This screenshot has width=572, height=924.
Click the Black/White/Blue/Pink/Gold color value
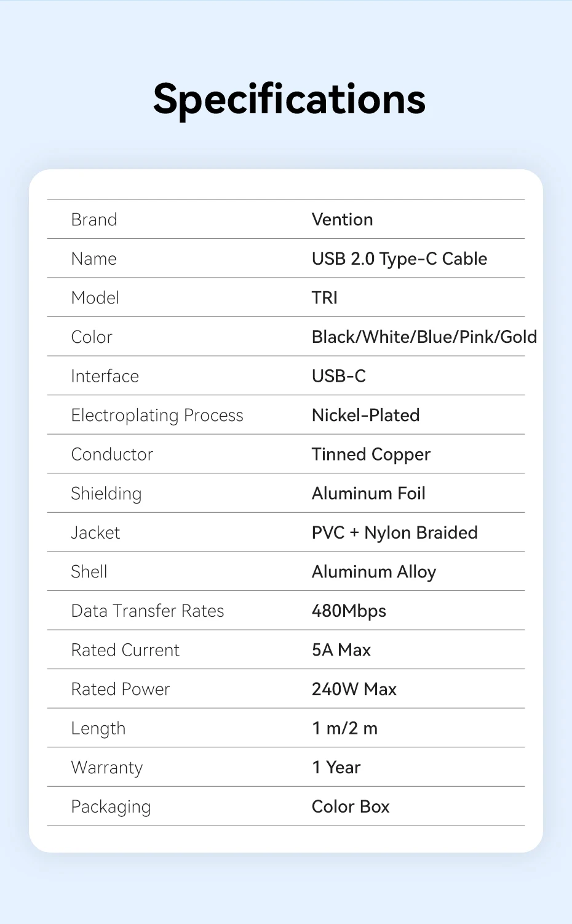(424, 337)
